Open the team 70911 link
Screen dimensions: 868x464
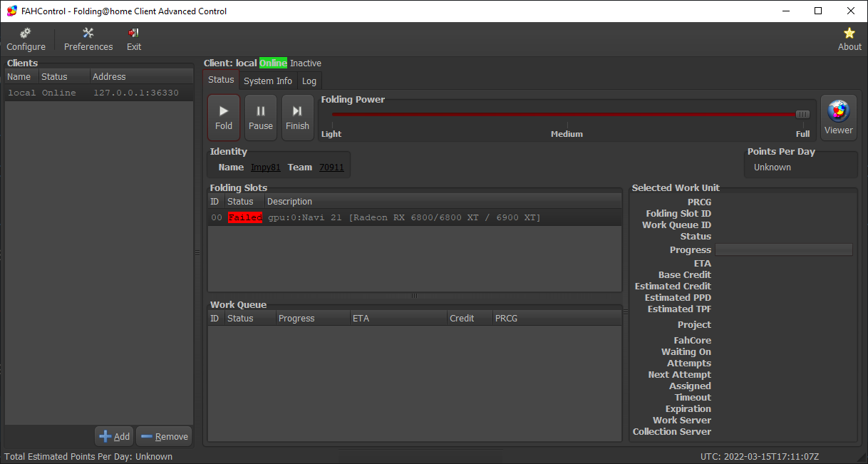pos(331,167)
